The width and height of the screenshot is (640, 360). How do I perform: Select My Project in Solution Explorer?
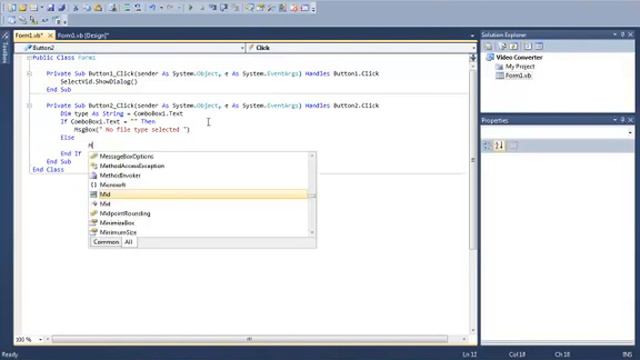point(520,67)
